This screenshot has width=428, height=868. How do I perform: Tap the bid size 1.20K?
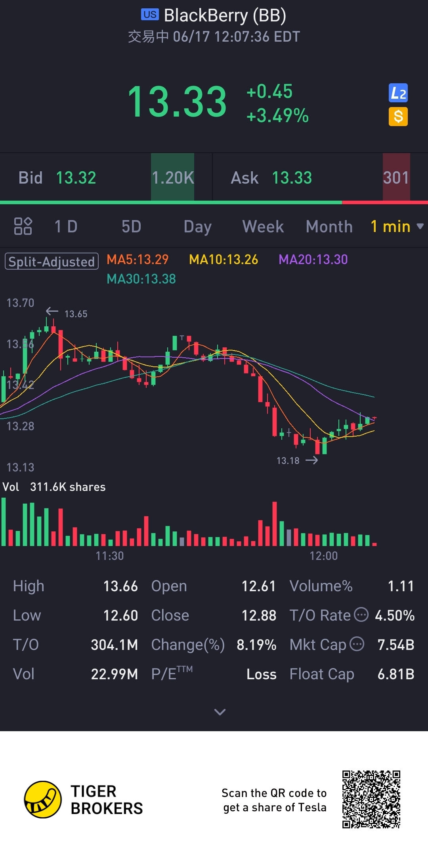173,178
